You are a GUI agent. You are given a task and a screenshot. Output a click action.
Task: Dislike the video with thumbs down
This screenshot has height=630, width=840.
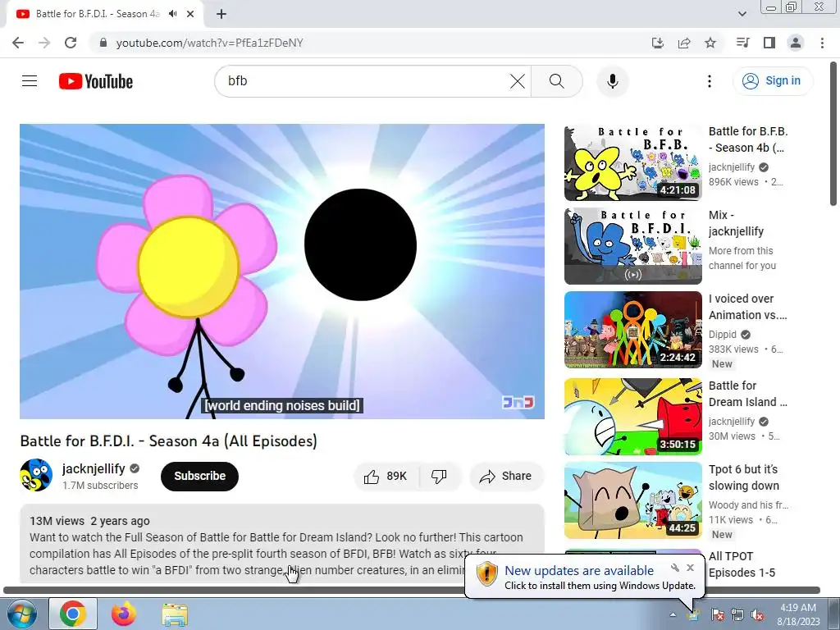coord(439,476)
